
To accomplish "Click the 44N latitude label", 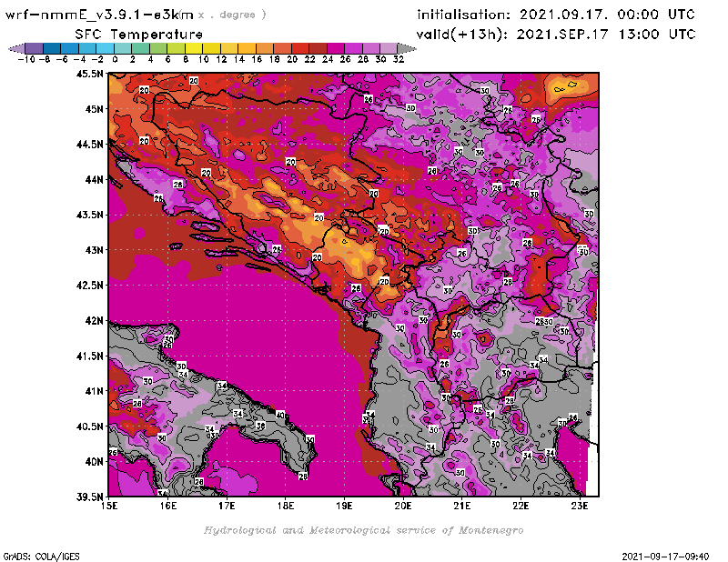I will 94,179.
